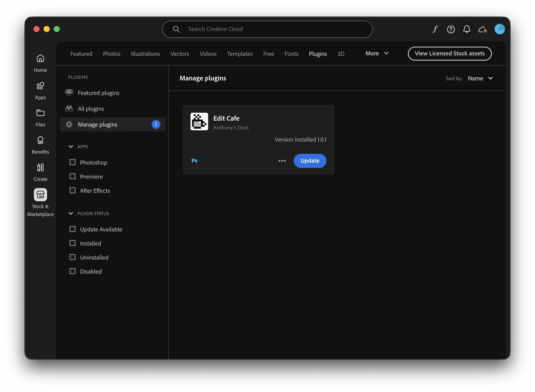The width and height of the screenshot is (535, 392).
Task: Check the Uninstalled status filter
Action: (x=72, y=257)
